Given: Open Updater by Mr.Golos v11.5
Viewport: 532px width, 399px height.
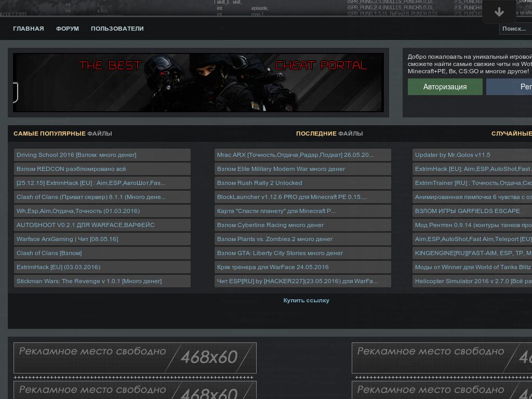Looking at the screenshot, I should (453, 155).
